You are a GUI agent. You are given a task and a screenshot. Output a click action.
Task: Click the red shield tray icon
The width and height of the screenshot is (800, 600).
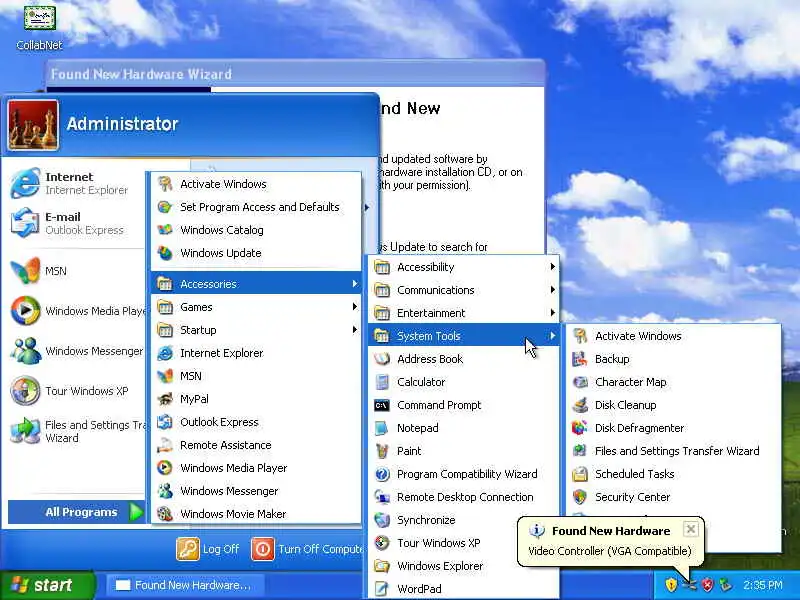tap(708, 585)
